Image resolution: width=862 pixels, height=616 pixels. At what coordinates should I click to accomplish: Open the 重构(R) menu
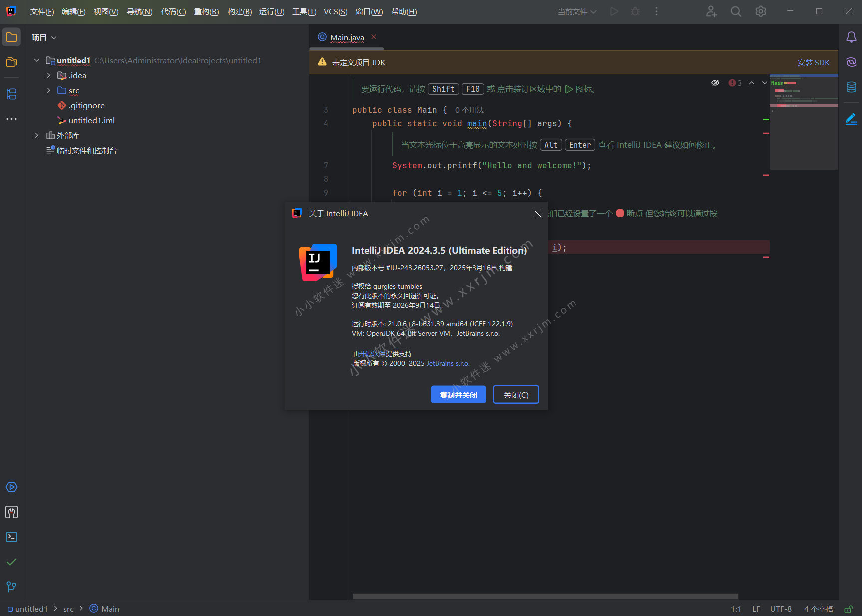click(206, 11)
